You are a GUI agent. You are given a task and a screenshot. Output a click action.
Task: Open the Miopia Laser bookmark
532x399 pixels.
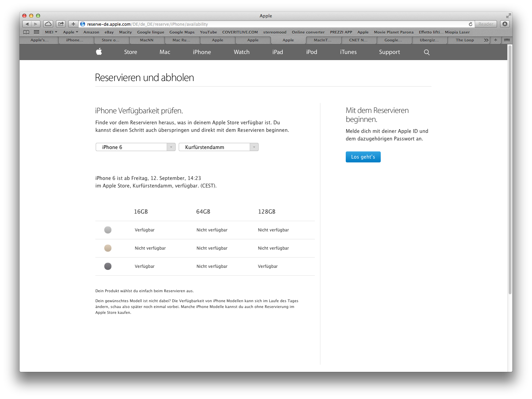click(x=457, y=32)
